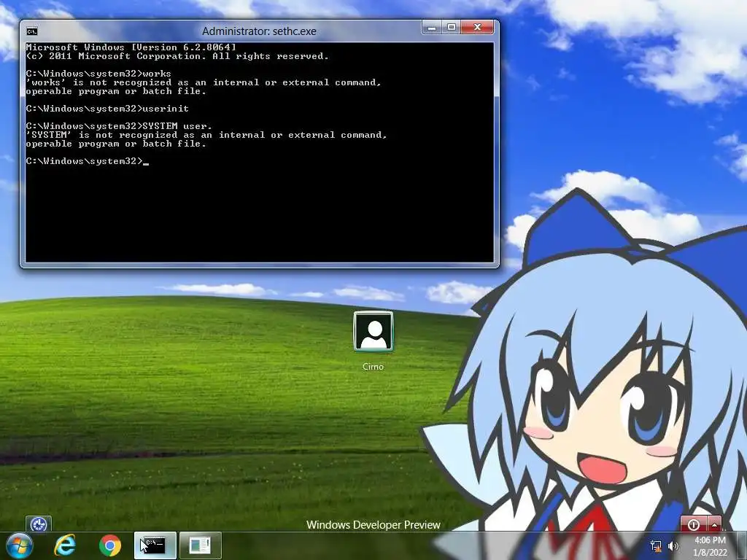Click the active prompt line with cursor
This screenshot has width=747, height=560.
(x=88, y=161)
